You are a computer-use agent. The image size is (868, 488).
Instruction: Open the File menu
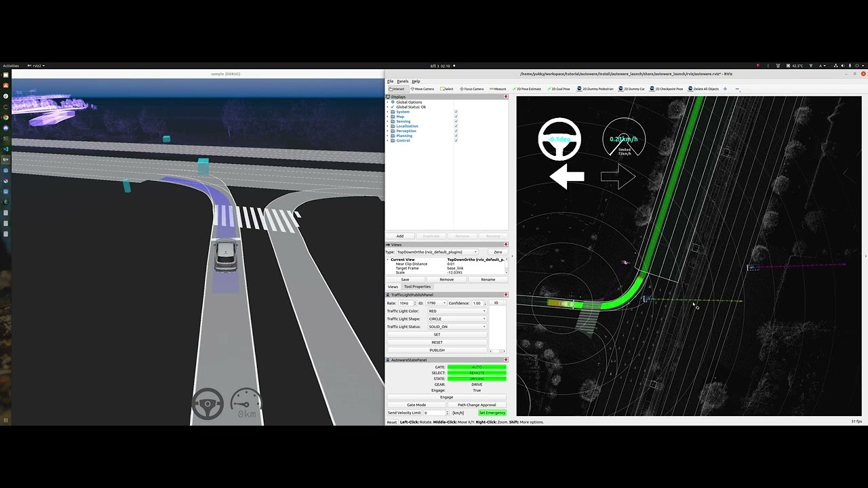[390, 81]
